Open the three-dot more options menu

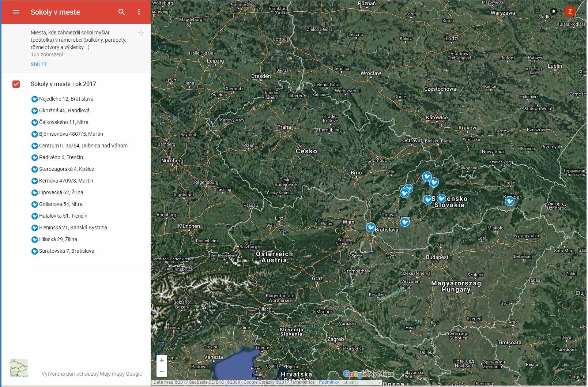[139, 12]
